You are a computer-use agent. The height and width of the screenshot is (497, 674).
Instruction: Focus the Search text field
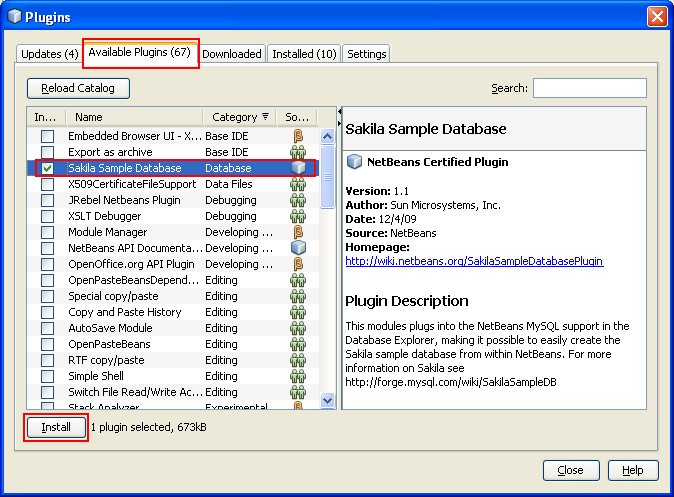coord(589,88)
